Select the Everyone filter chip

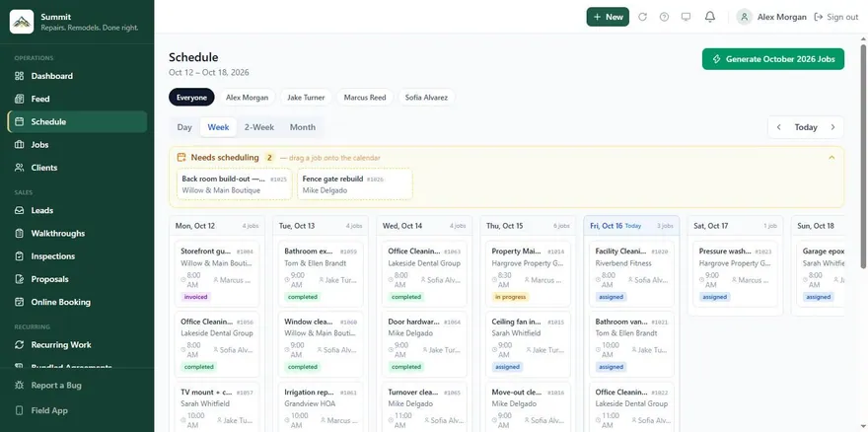(191, 97)
